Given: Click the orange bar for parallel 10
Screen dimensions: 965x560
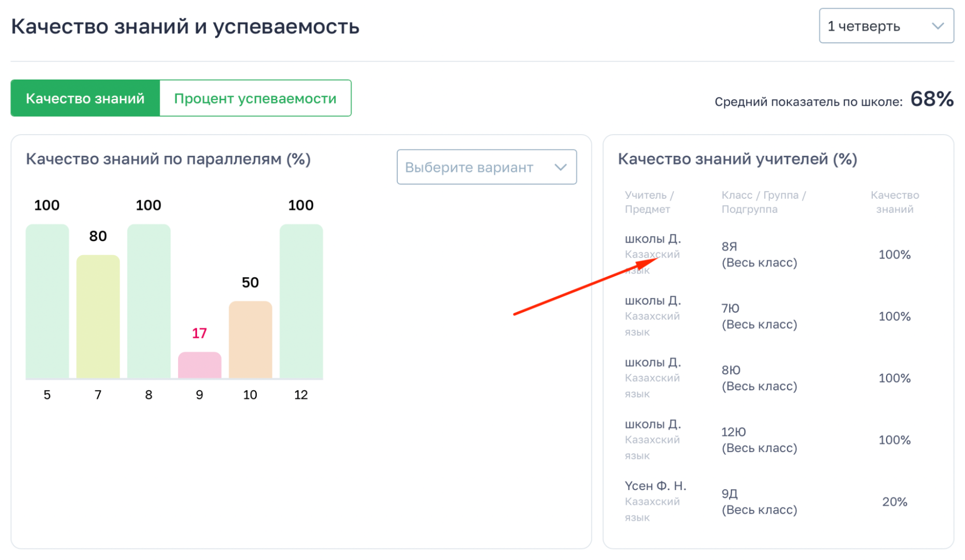Looking at the screenshot, I should pos(250,340).
